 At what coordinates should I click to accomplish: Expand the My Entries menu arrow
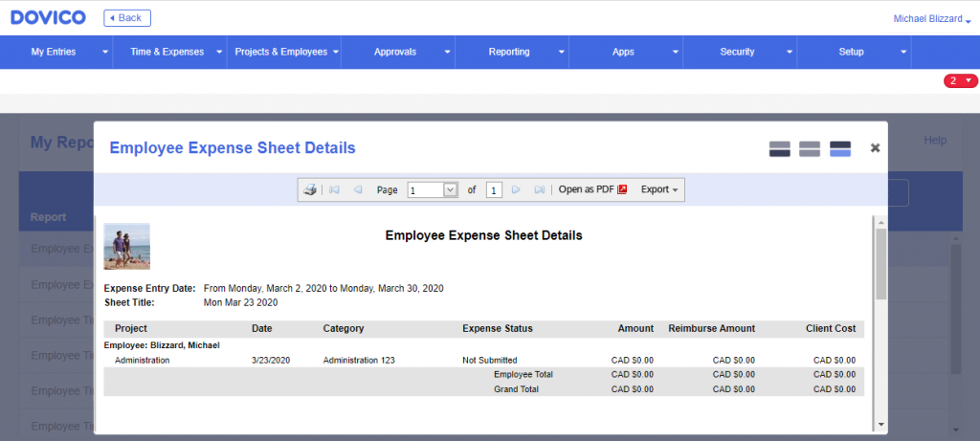pyautogui.click(x=105, y=53)
